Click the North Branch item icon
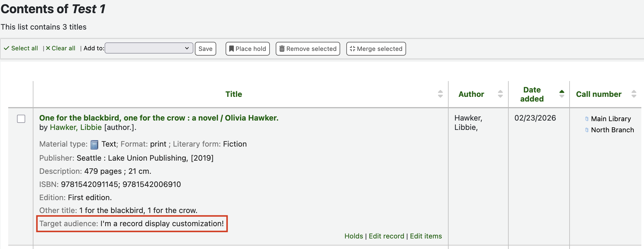This screenshot has width=644, height=249. (587, 130)
